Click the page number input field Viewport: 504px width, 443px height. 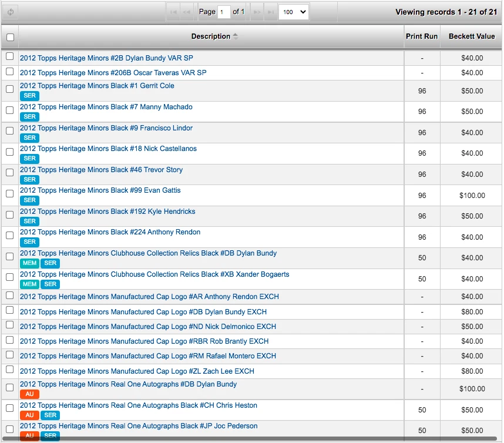(x=224, y=12)
